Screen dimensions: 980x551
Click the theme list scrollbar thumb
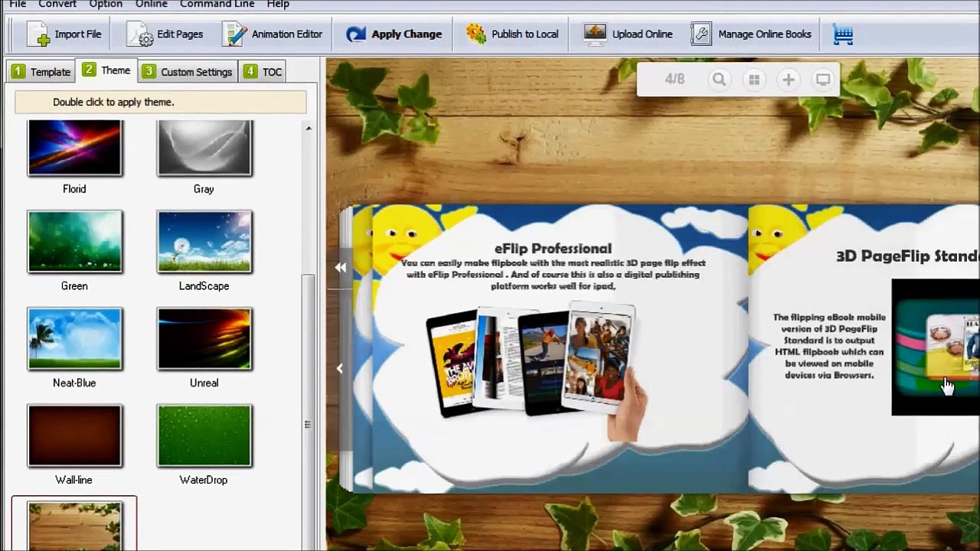[x=309, y=413]
